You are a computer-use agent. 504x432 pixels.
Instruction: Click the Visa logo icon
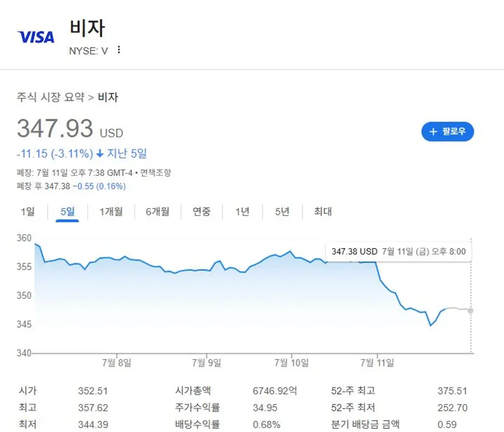36,37
